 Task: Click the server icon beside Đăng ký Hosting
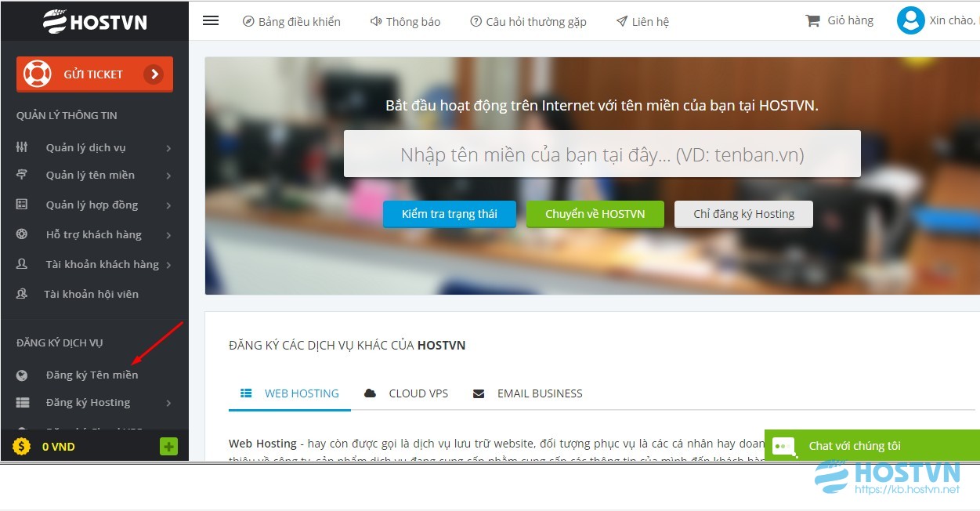(x=23, y=403)
